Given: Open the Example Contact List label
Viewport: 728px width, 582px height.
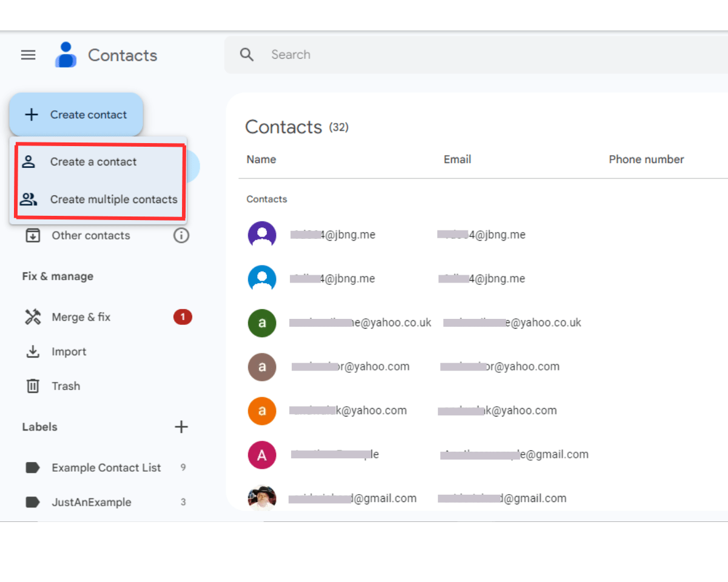Looking at the screenshot, I should [x=106, y=467].
